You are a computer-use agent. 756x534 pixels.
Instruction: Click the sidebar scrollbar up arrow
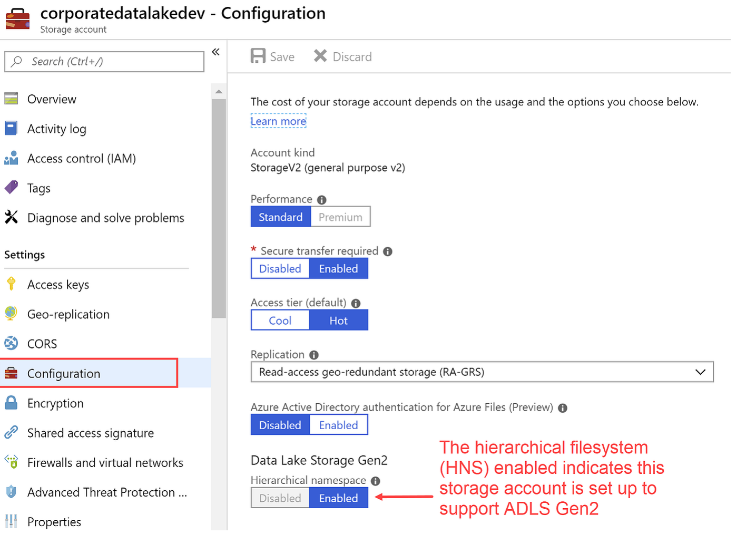[219, 92]
